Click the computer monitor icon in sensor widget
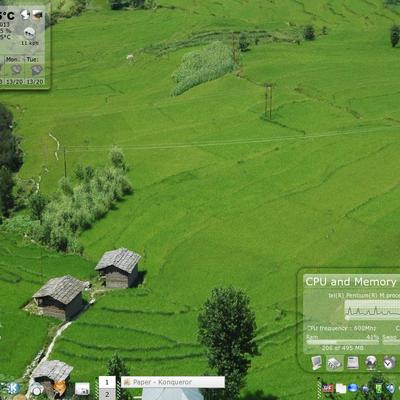Image resolution: width=400 pixels, height=400 pixels. click(317, 362)
